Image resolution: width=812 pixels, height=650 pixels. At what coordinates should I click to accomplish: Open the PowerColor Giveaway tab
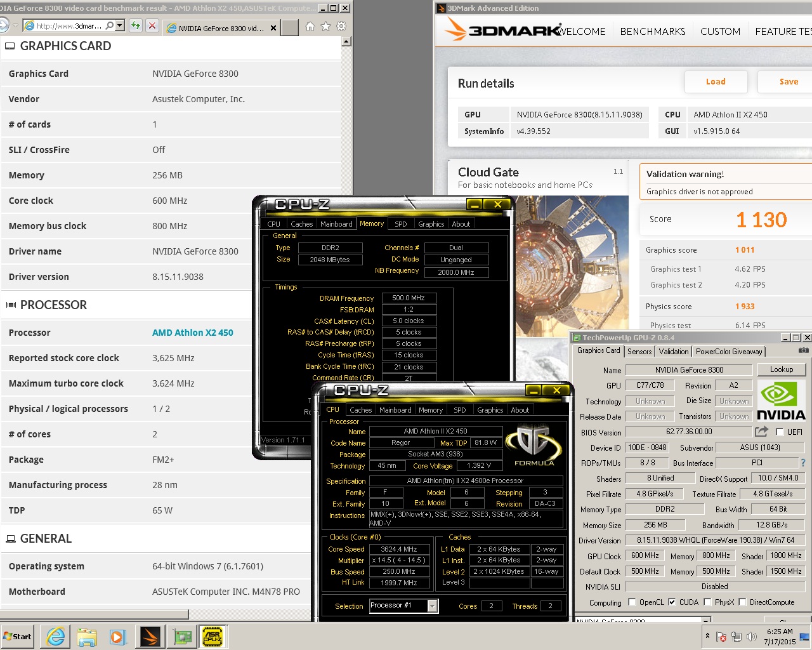(x=729, y=352)
